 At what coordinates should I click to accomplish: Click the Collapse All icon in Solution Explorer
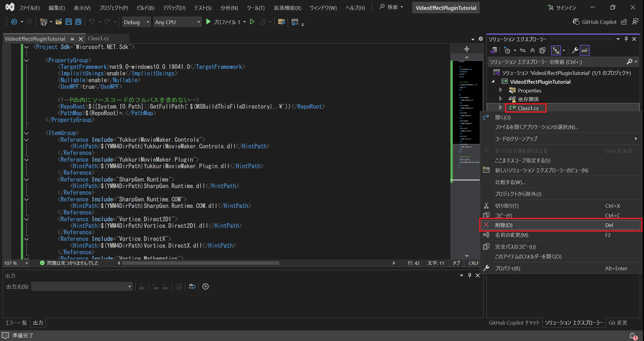[532, 51]
